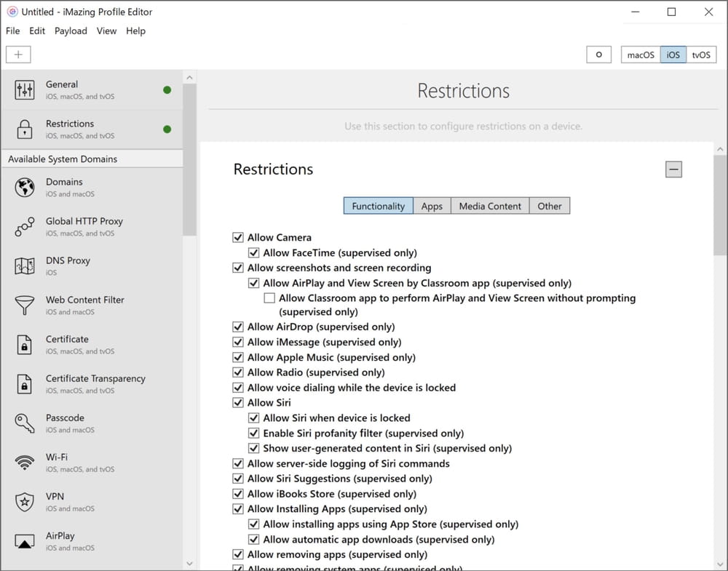The width and height of the screenshot is (728, 571).
Task: Uncheck Allow Siri Suggestions
Action: 238,478
